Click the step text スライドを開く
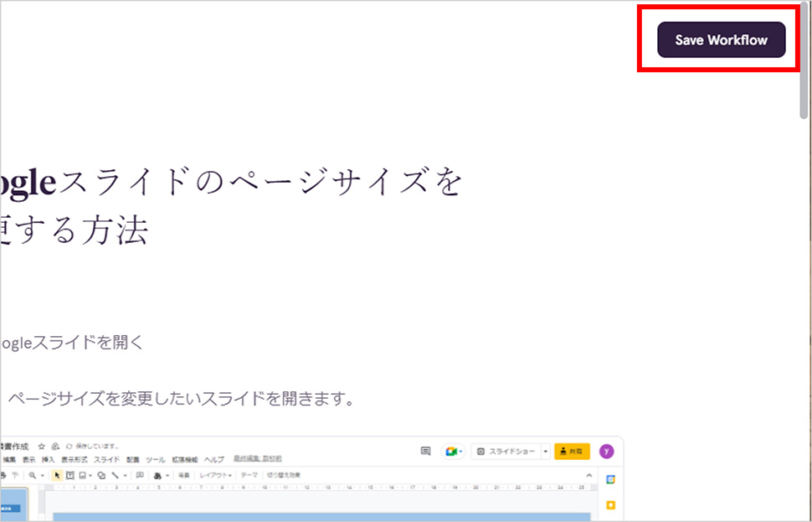The width and height of the screenshot is (812, 522). coord(88,343)
